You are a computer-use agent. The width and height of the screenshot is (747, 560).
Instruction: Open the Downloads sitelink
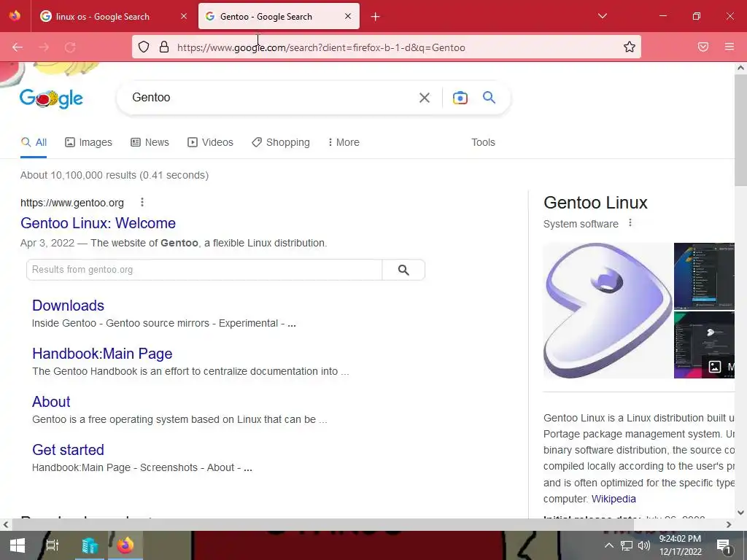(68, 306)
